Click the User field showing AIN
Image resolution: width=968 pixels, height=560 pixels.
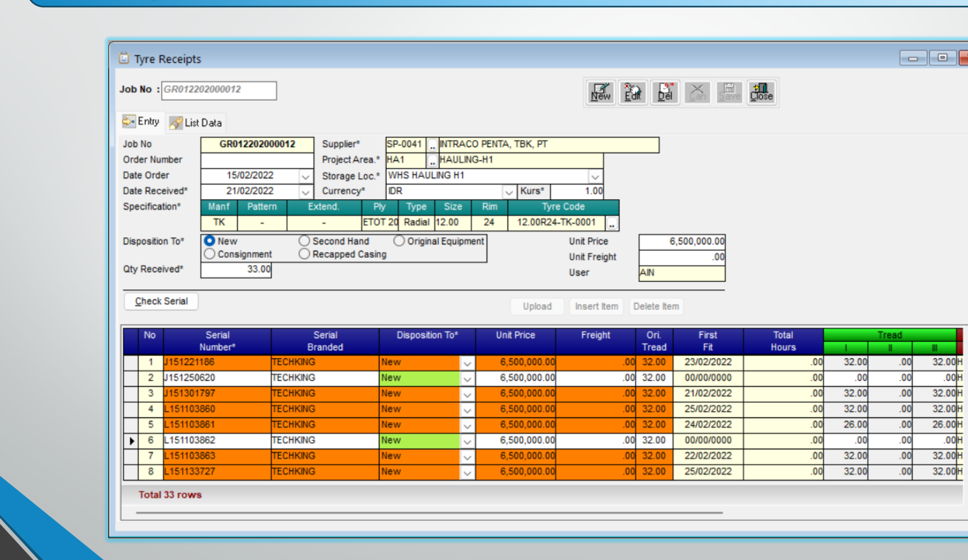(x=682, y=273)
